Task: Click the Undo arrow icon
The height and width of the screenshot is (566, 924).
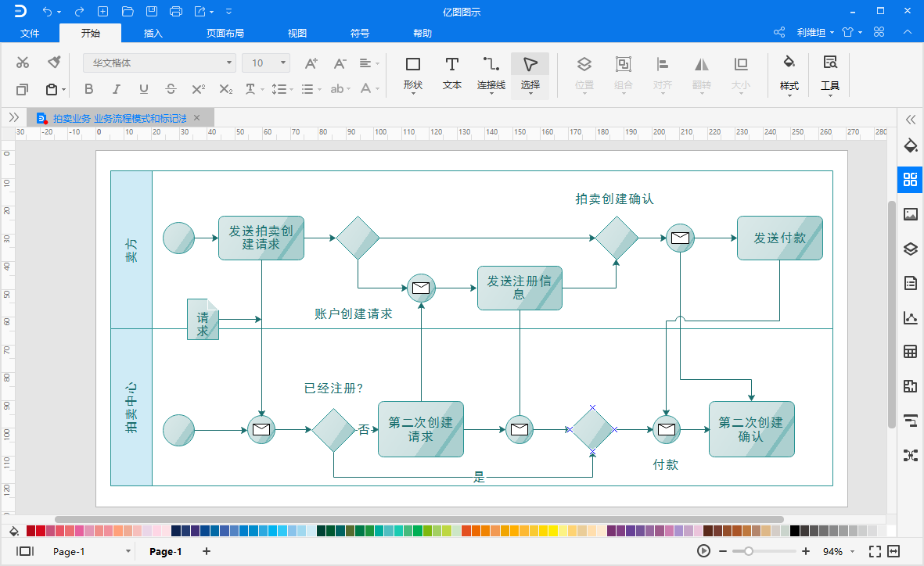Action: (48, 11)
